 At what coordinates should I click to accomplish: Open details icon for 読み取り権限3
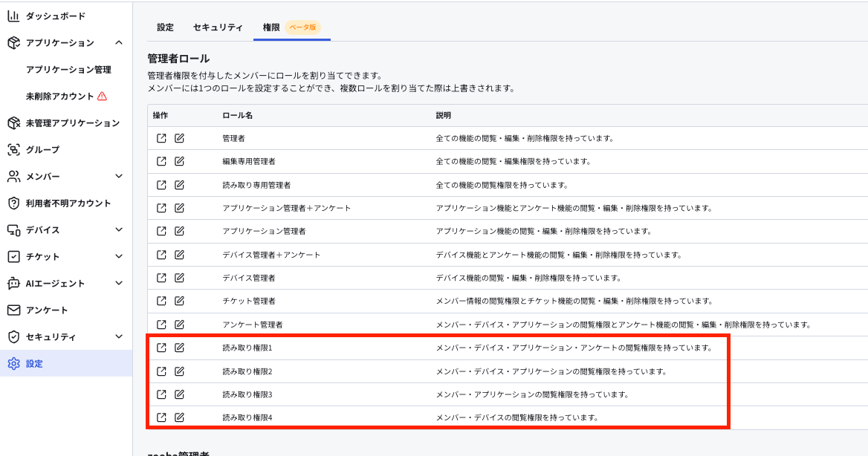pos(161,394)
